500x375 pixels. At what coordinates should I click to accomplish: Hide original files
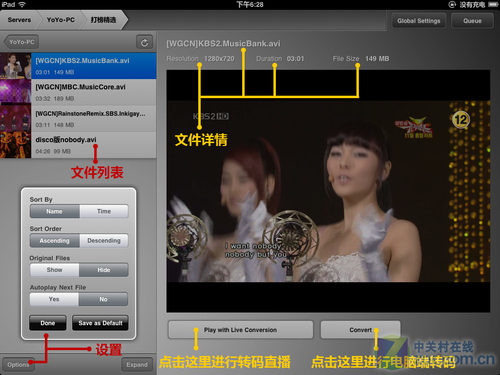click(x=104, y=270)
